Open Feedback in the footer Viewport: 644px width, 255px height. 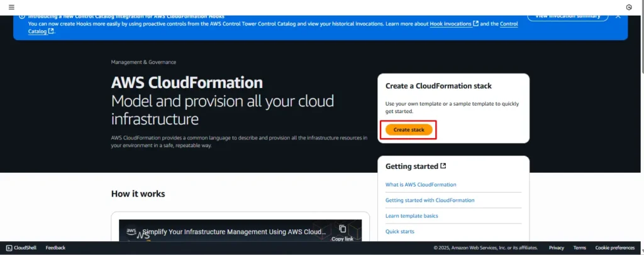(55, 247)
